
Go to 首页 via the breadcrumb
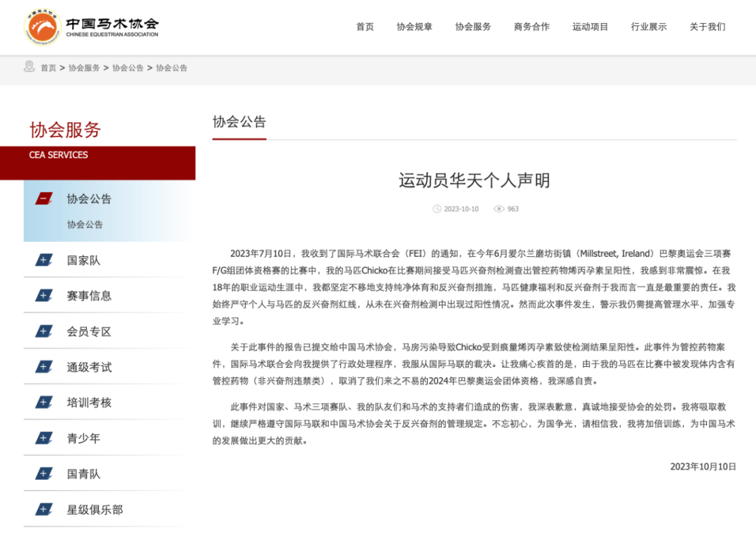coord(48,68)
